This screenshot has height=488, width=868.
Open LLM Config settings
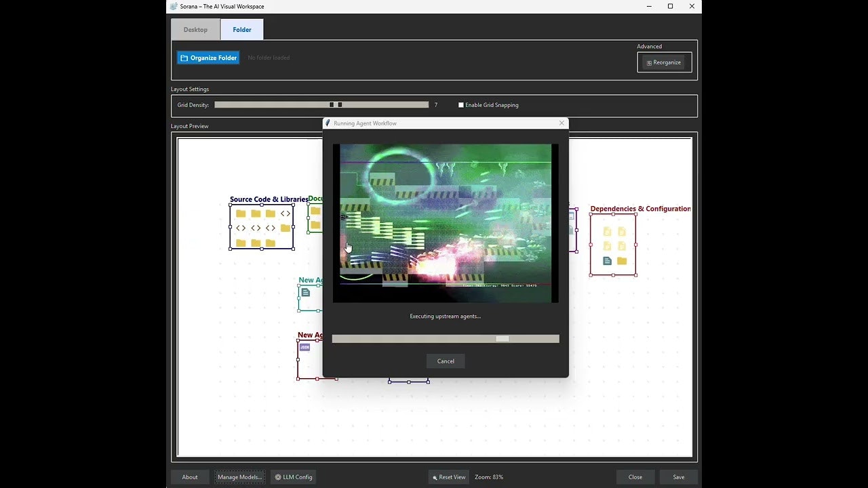click(294, 477)
